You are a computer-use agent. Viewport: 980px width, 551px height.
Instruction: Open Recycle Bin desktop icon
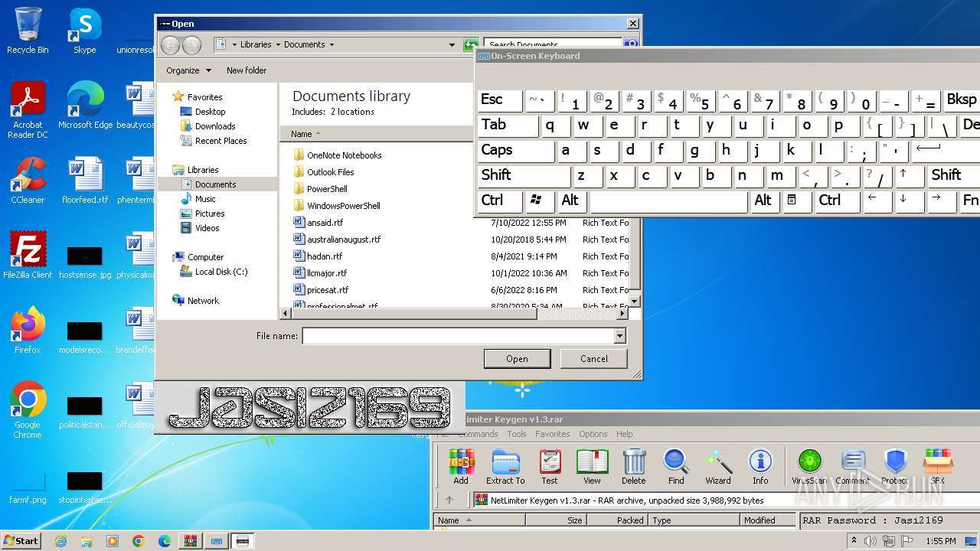point(28,31)
